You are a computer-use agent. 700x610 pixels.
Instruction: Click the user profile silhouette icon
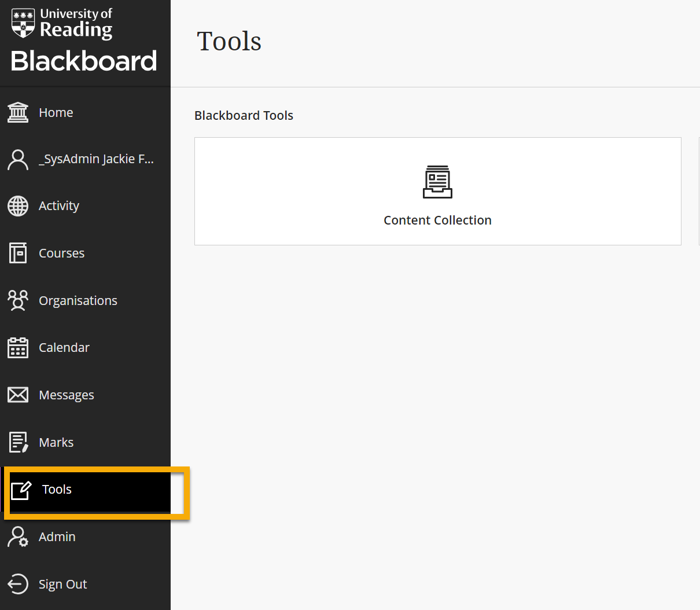pyautogui.click(x=18, y=159)
